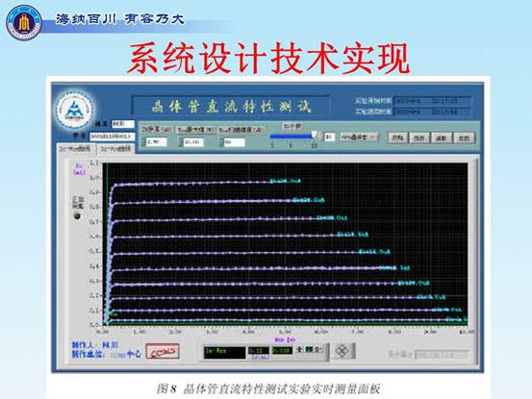Click the red CDMS logo stamp
The height and width of the screenshot is (399, 532).
[x=163, y=352]
